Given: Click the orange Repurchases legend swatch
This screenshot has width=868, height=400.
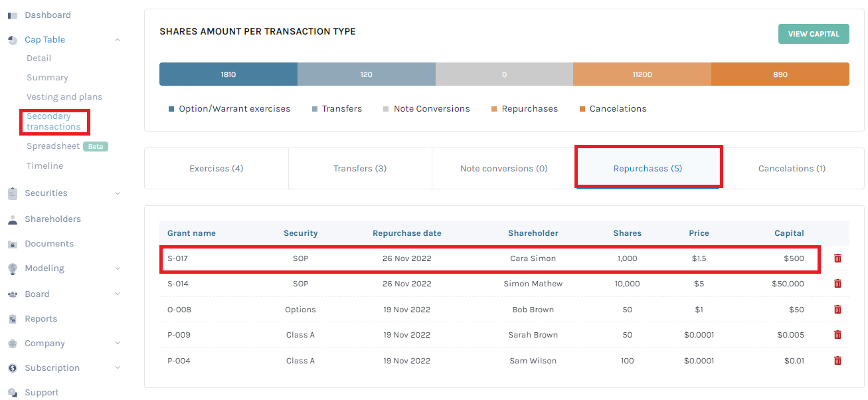Looking at the screenshot, I should click(493, 108).
